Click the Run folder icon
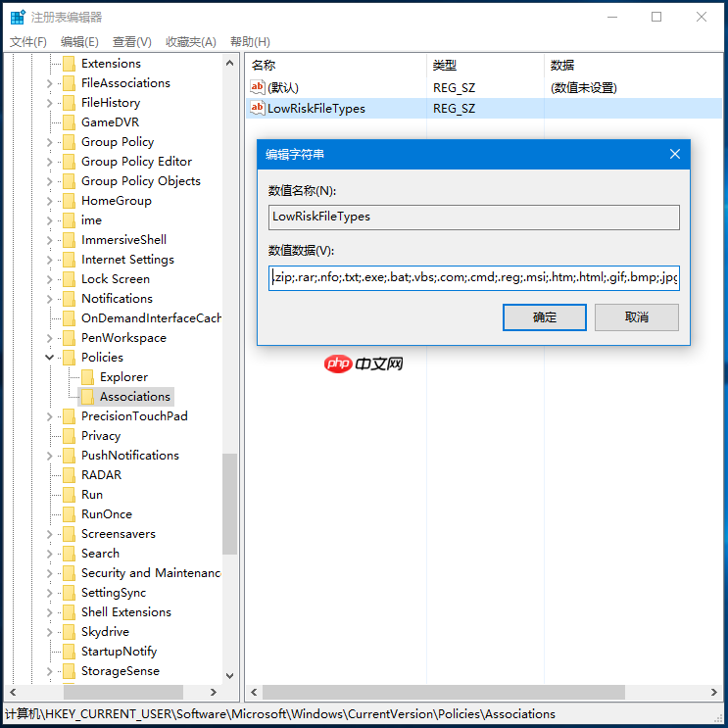This screenshot has height=728, width=728. (x=69, y=495)
